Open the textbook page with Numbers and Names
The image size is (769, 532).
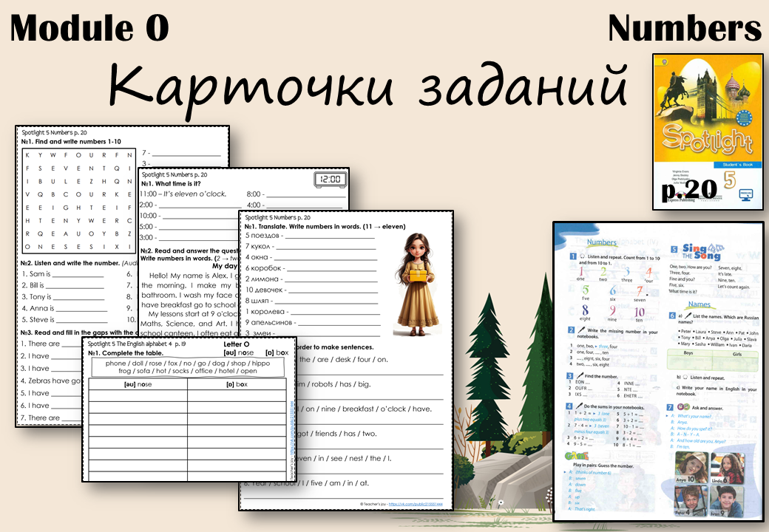tap(659, 372)
